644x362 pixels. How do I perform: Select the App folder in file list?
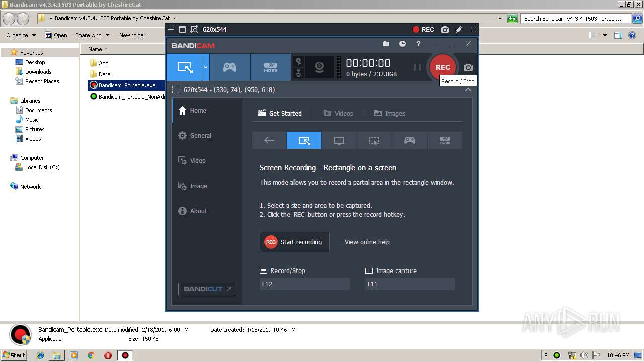click(x=99, y=63)
